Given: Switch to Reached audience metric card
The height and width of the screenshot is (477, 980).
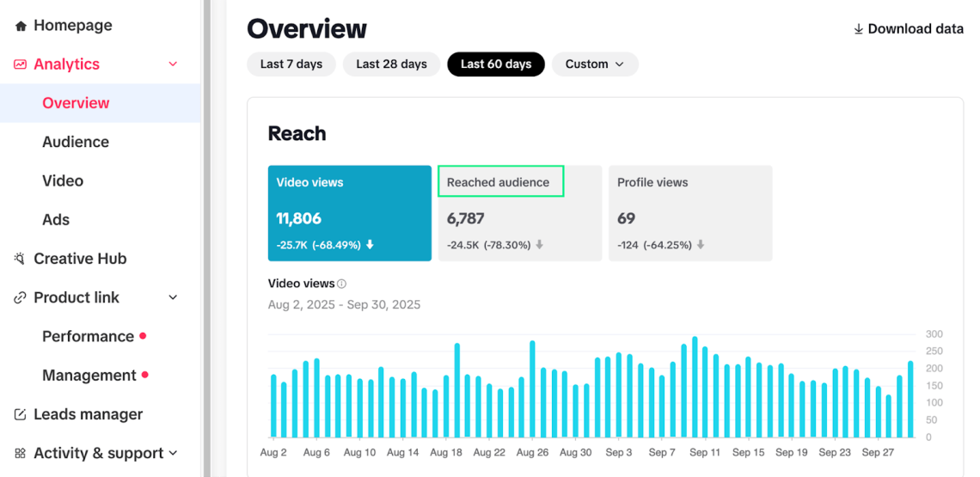Looking at the screenshot, I should click(x=519, y=212).
